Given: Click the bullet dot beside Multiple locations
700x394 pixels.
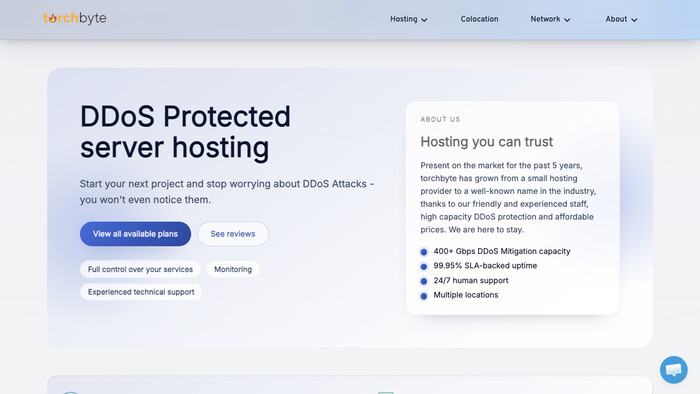Looking at the screenshot, I should tap(424, 296).
